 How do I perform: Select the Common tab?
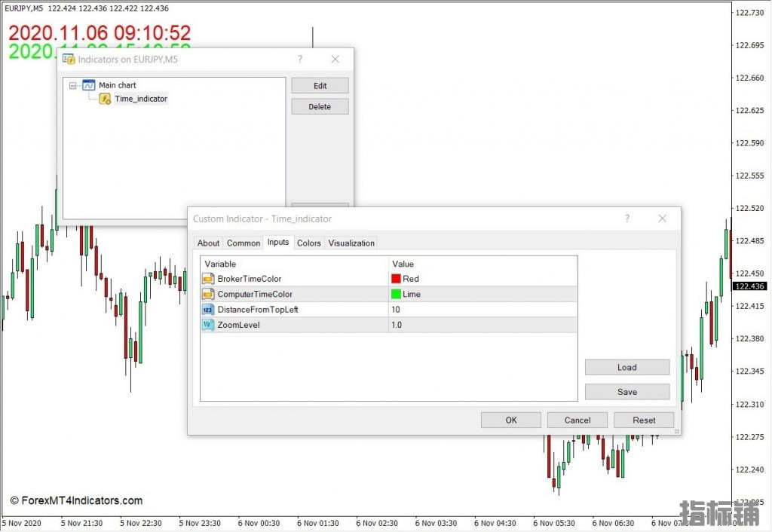(244, 243)
